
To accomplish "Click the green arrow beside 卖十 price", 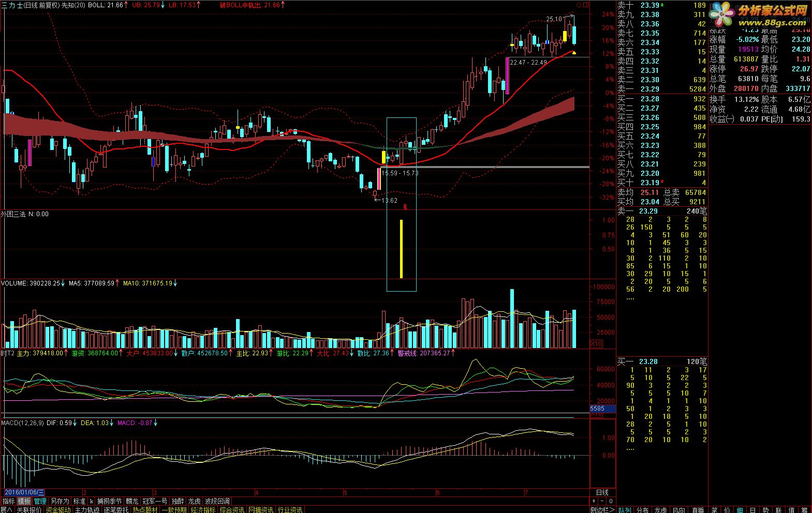I will (662, 5).
